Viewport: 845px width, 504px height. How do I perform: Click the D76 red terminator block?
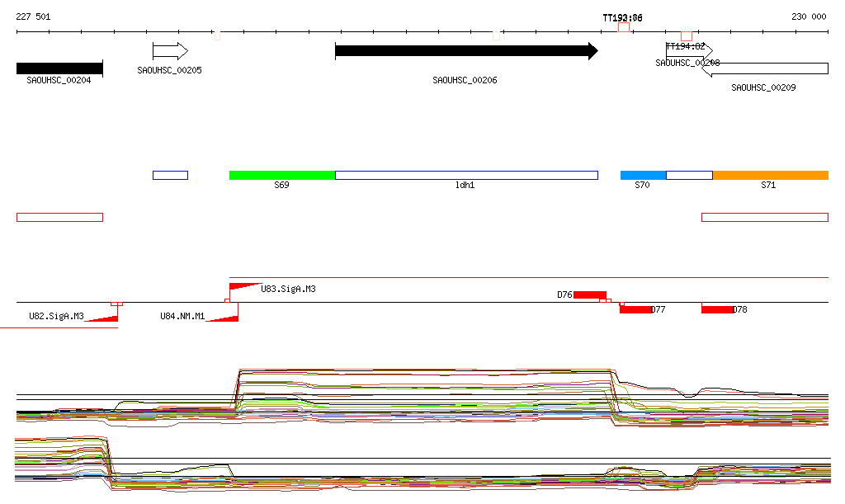point(589,294)
